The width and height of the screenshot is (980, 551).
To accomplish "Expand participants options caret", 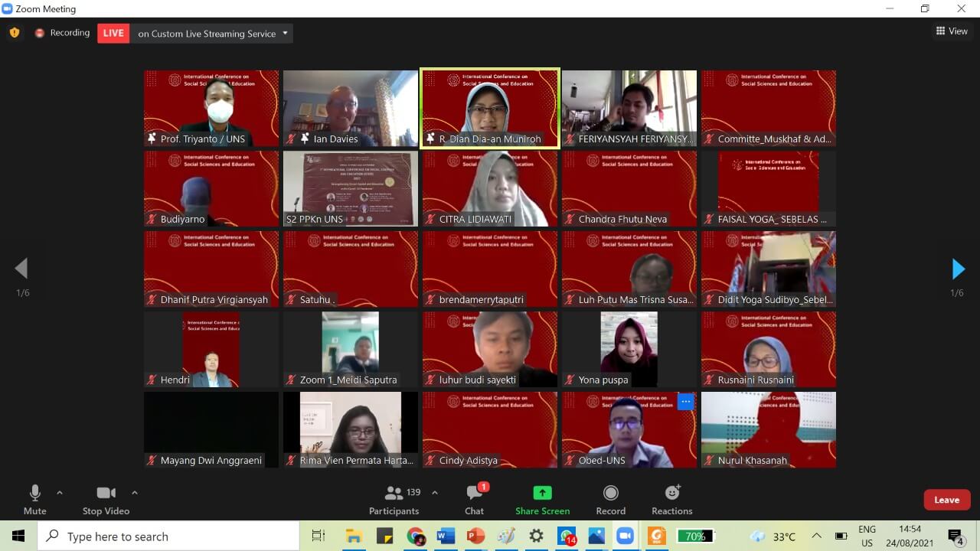I will (x=435, y=493).
